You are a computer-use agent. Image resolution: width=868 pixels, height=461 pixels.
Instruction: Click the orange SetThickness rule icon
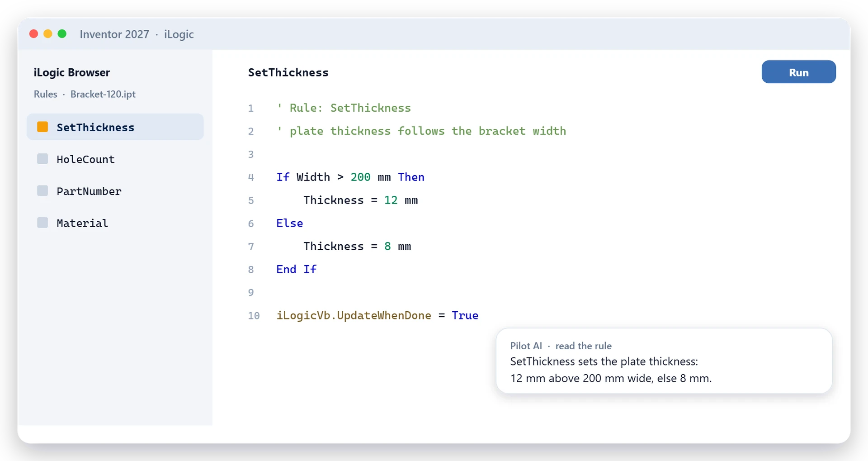point(42,127)
